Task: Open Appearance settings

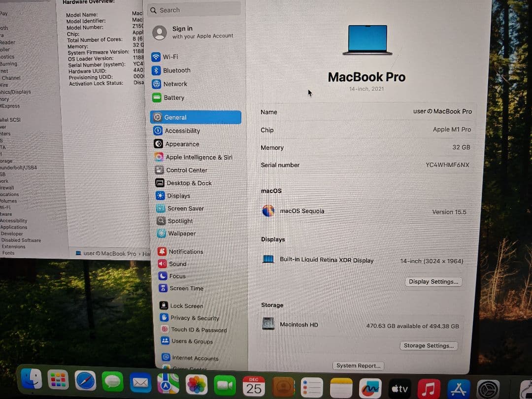Action: pos(182,144)
